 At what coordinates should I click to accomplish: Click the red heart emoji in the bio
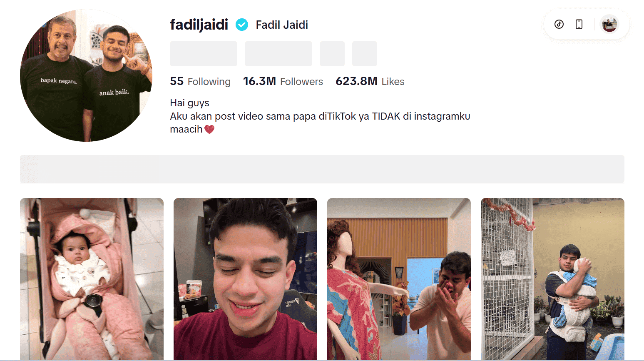pos(209,129)
